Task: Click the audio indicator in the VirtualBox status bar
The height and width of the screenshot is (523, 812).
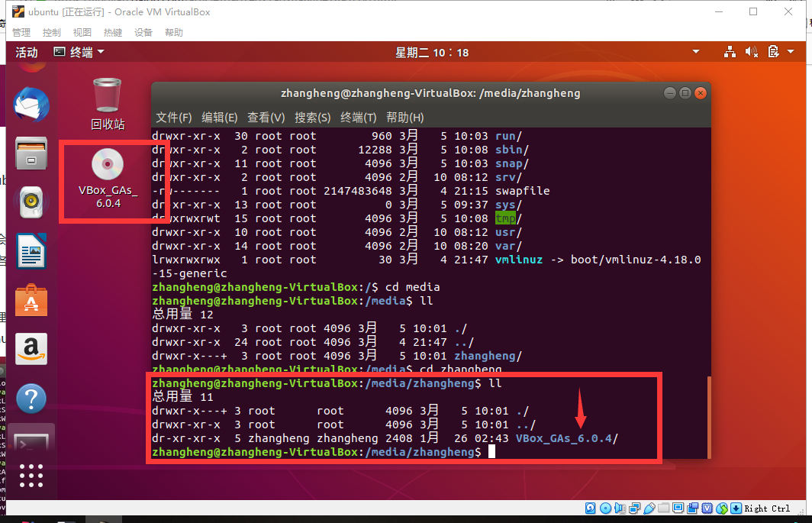Action: [x=620, y=508]
